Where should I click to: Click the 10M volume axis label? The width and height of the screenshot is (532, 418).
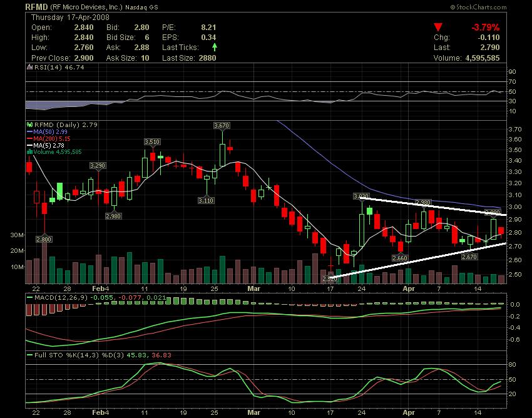pyautogui.click(x=17, y=267)
